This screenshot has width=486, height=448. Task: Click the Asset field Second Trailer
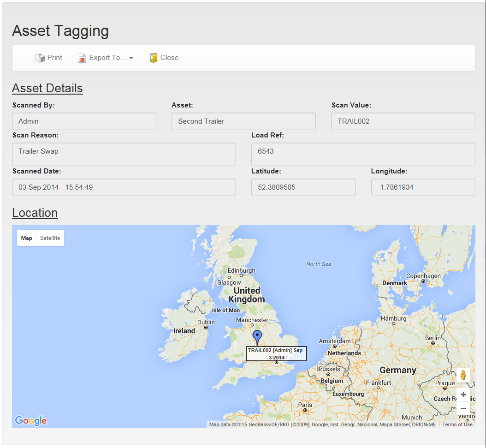pos(243,121)
